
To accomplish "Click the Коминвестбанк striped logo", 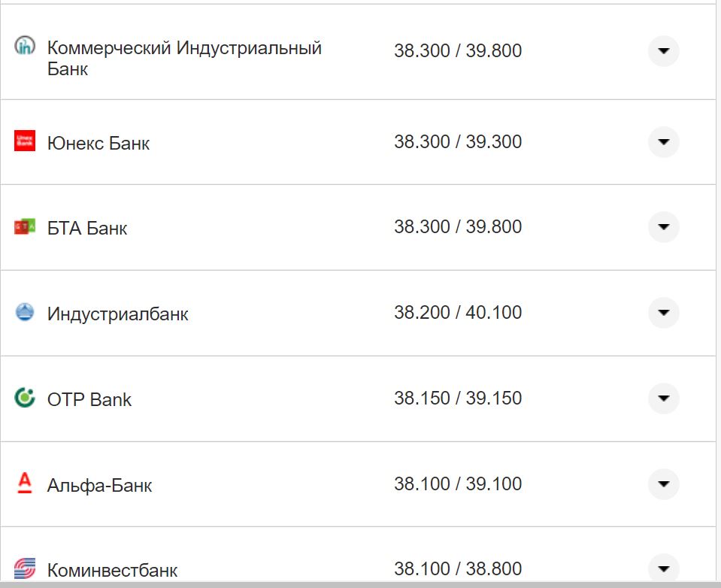I will click(x=25, y=569).
